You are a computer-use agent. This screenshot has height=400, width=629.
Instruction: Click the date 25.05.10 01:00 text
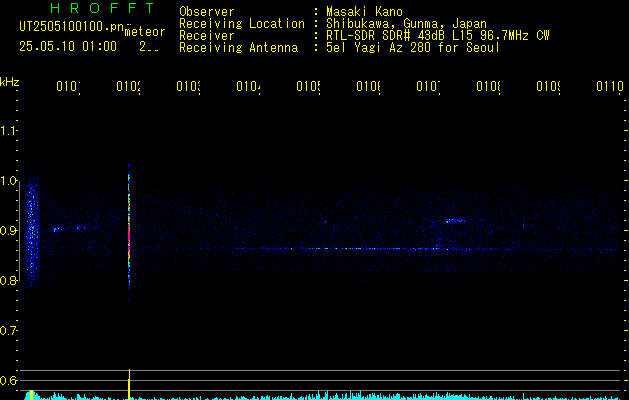tap(68, 46)
